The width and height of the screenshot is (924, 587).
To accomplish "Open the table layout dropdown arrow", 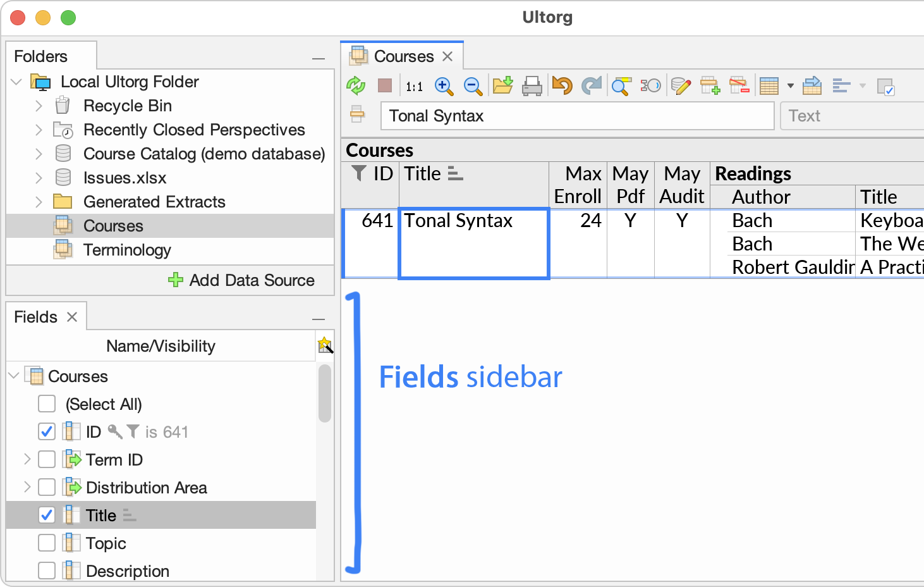I will coord(789,86).
